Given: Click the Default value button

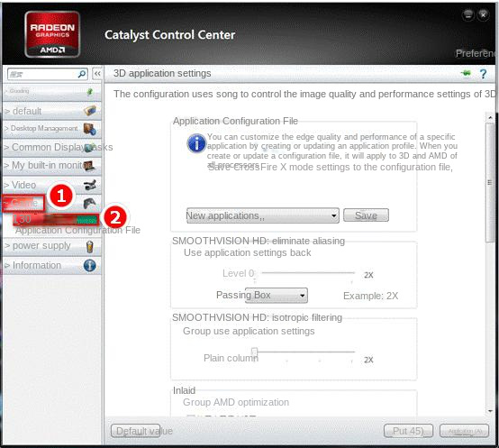Looking at the screenshot, I should coord(136,431).
